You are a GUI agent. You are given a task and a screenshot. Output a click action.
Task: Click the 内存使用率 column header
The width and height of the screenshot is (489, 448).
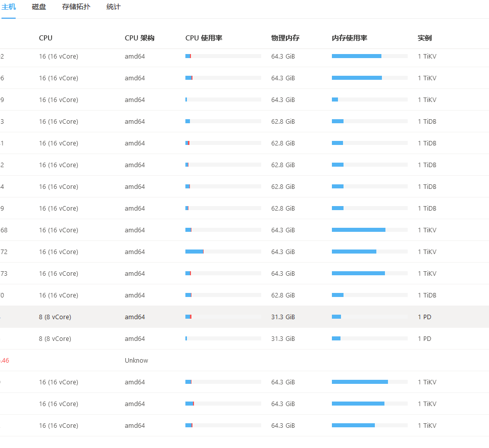click(350, 38)
